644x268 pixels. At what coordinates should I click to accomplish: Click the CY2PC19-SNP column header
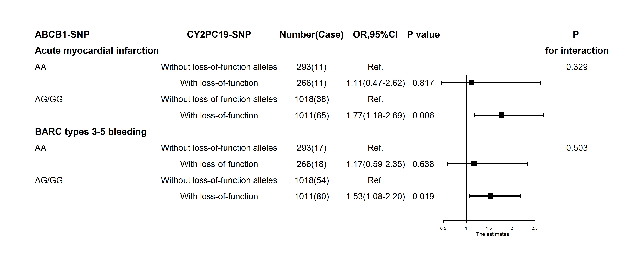(x=219, y=34)
